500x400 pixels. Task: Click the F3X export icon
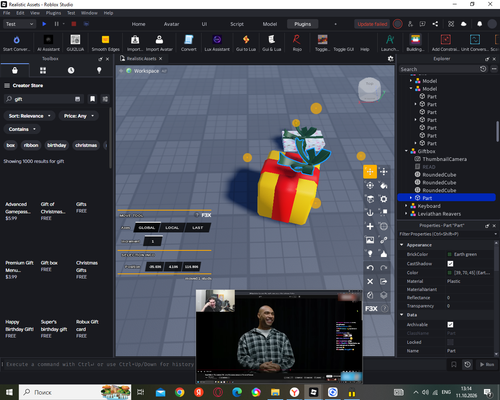pos(384,281)
